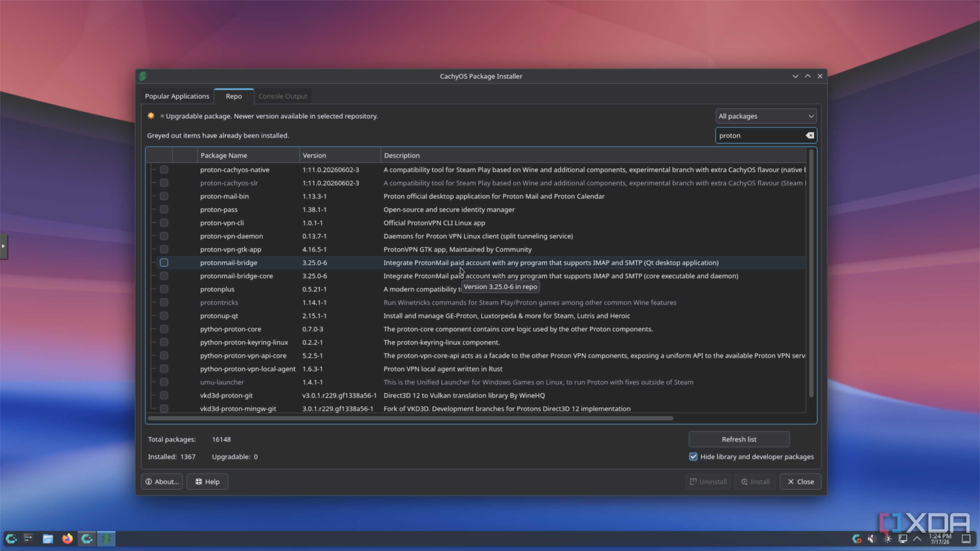
Task: Check the proton-mail-bin checkbox
Action: [x=164, y=196]
